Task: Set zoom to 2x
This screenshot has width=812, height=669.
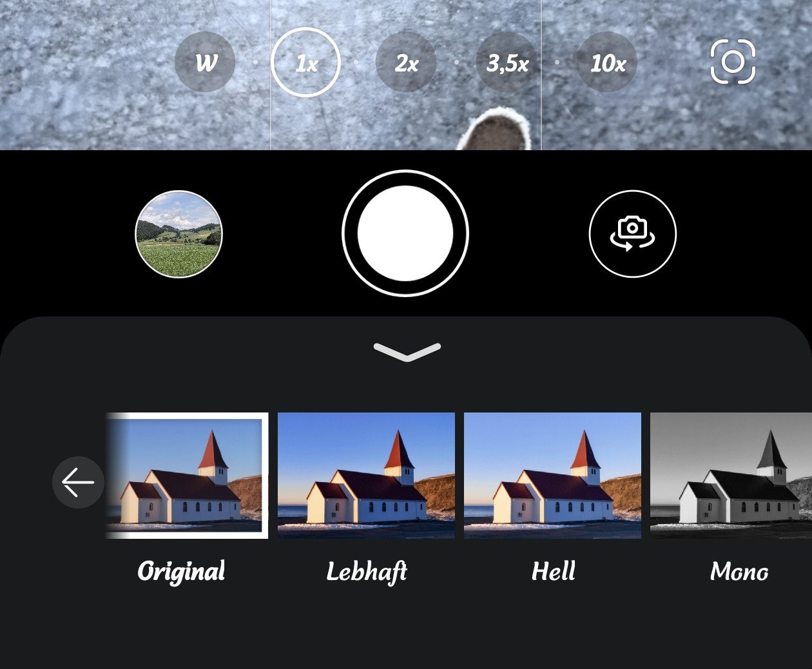Action: click(406, 63)
